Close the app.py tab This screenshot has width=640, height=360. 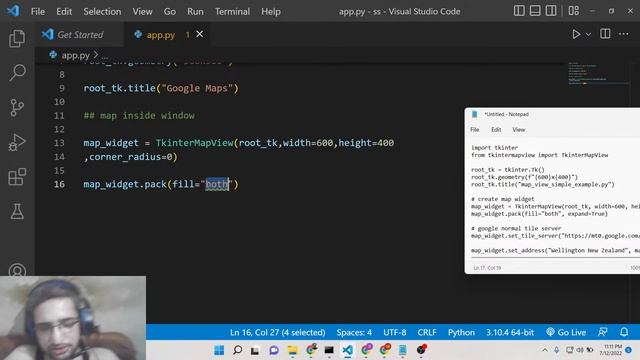200,34
